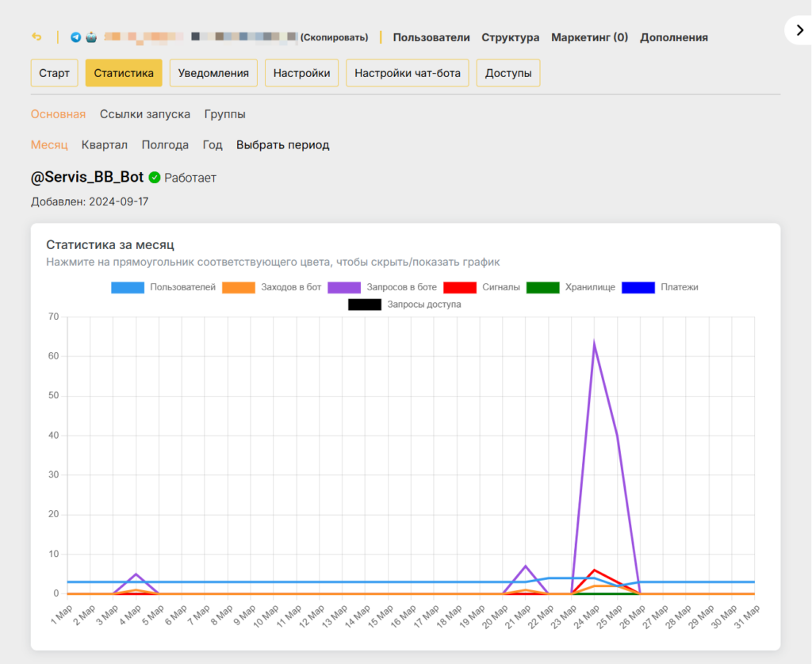Open the Уведомления tab

(213, 73)
